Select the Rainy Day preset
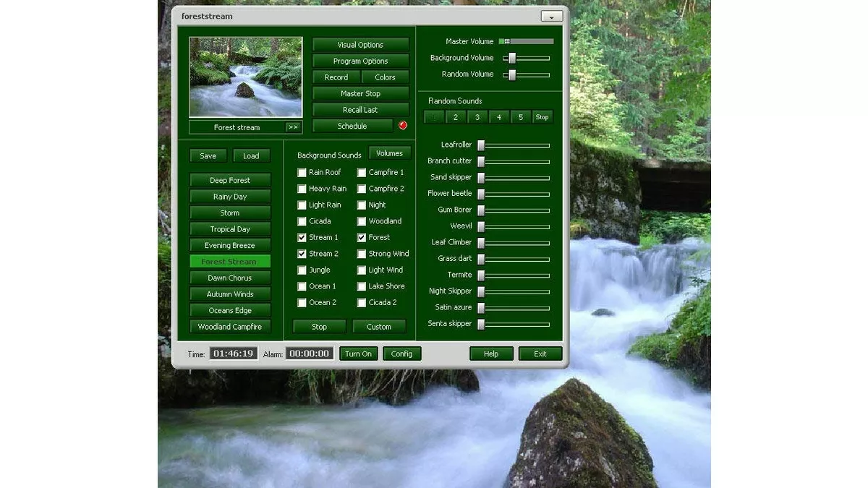The width and height of the screenshot is (868, 488). (x=229, y=196)
